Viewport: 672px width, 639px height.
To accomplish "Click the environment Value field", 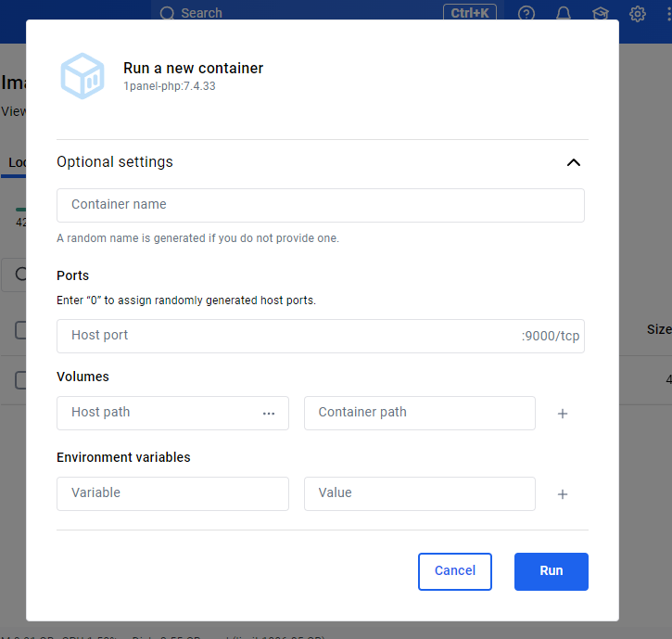I will tap(420, 493).
